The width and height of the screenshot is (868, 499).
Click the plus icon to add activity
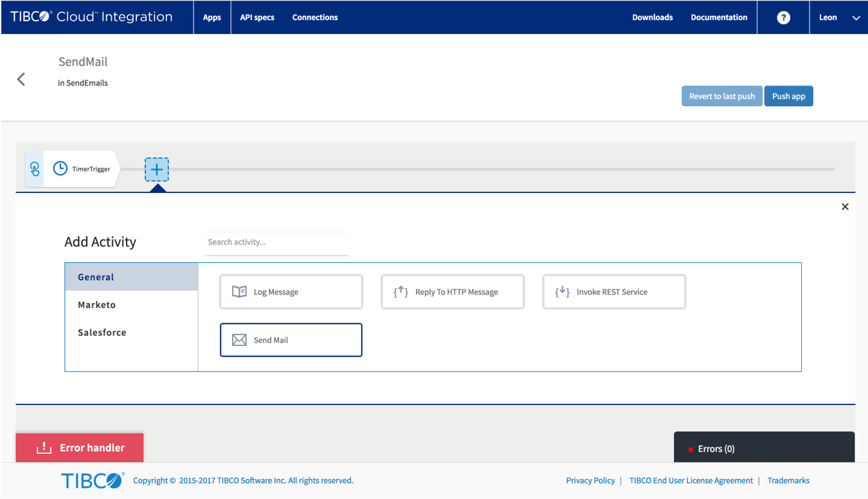[x=156, y=170]
